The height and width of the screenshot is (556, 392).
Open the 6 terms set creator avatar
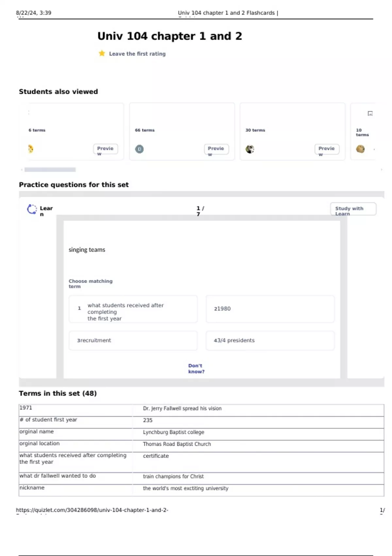pyautogui.click(x=31, y=149)
